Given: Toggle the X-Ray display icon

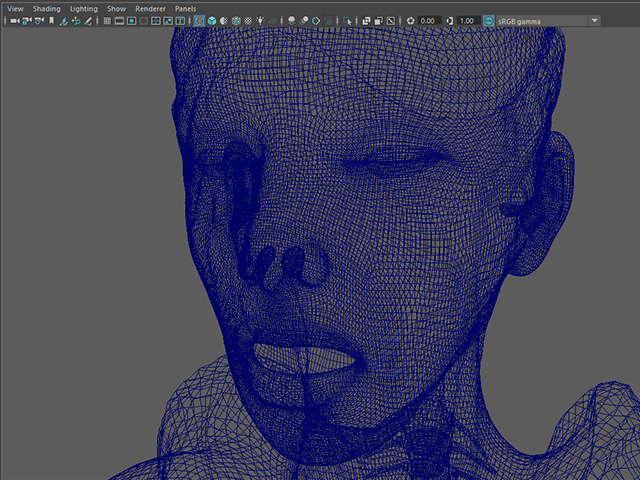Looking at the screenshot, I should 366,21.
